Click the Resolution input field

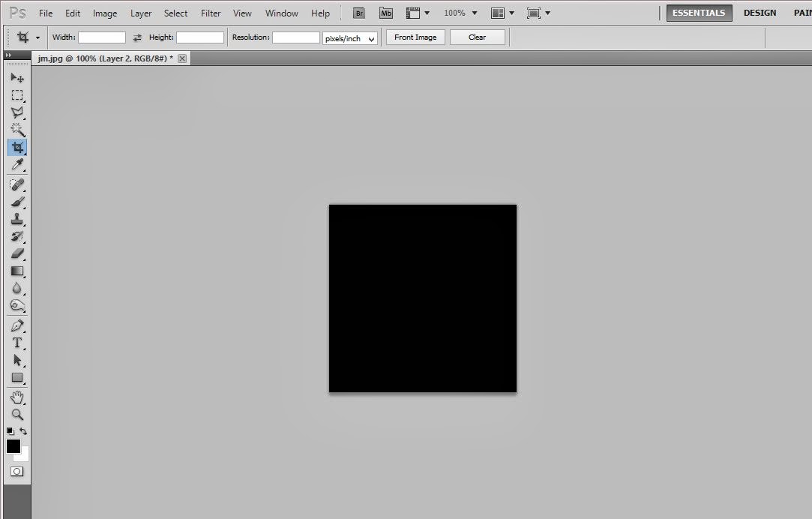point(295,37)
